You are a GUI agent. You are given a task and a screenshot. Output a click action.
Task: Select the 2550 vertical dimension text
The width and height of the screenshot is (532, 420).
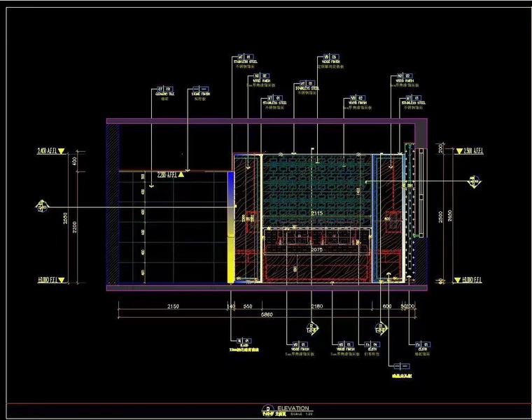66,218
